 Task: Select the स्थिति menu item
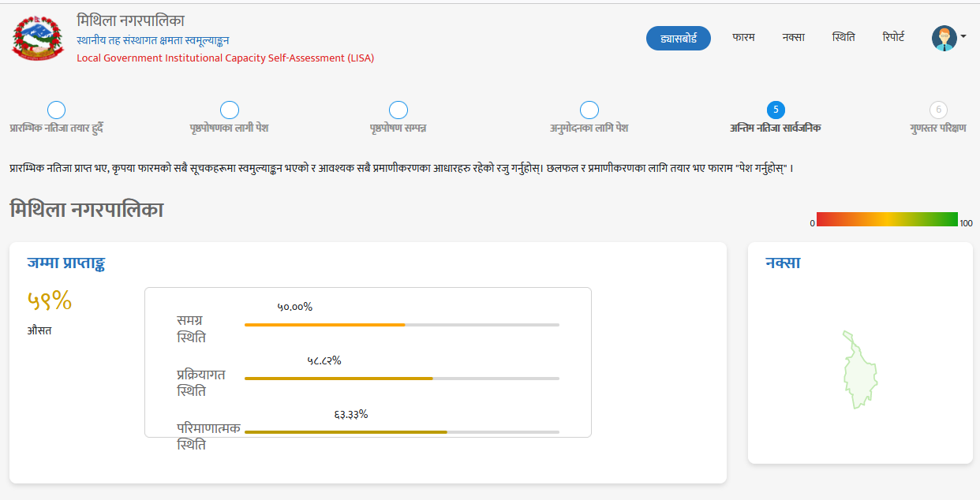843,37
